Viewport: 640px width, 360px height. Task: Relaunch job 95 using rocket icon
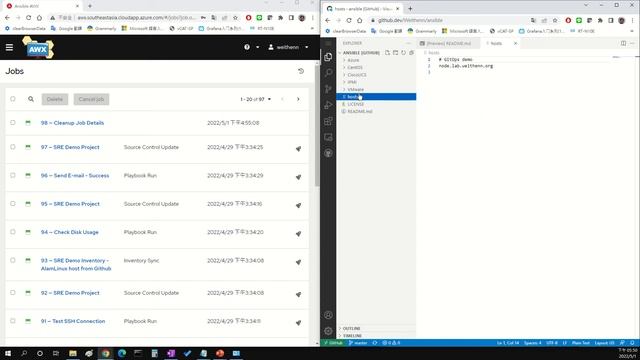pos(298,205)
